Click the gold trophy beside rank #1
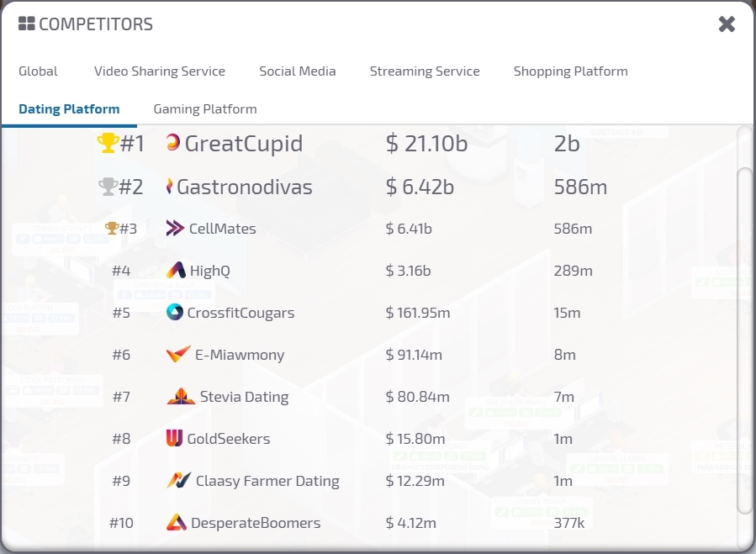 pyautogui.click(x=108, y=142)
